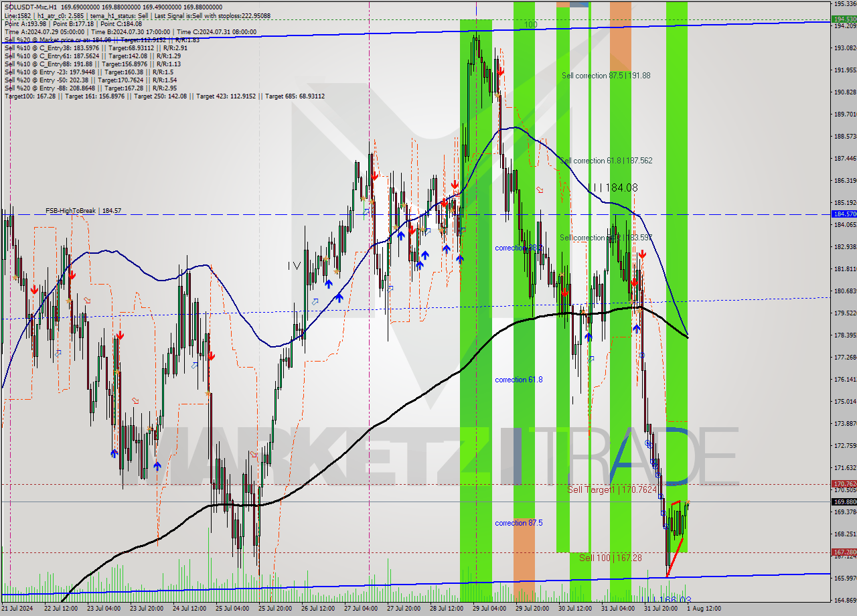
Task: Click '22 Jul 12:00' on time axis
Action: click(x=60, y=609)
